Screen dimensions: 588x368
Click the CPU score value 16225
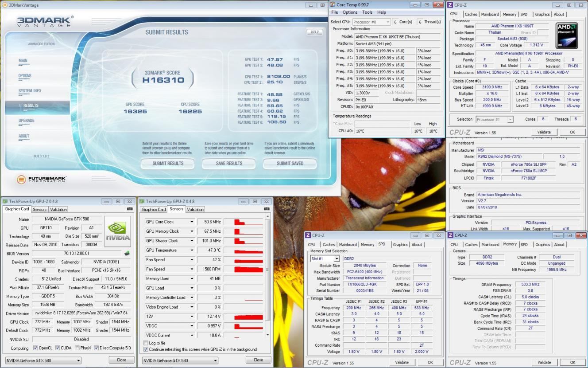[190, 112]
